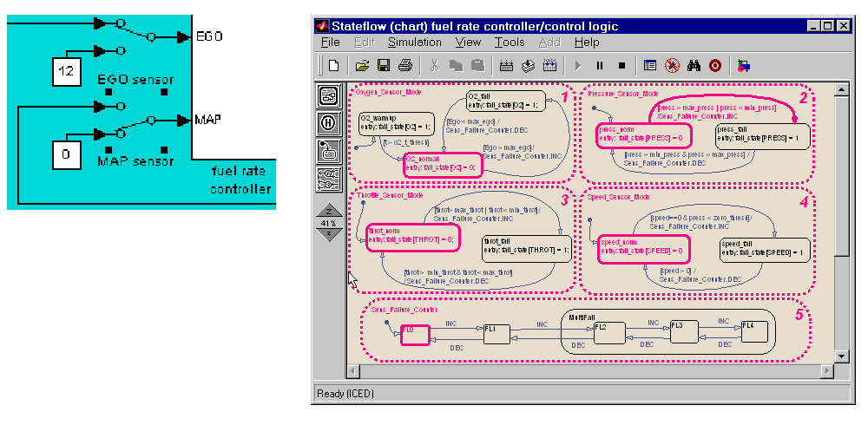Open the File menu
This screenshot has height=438, width=868.
[x=331, y=42]
